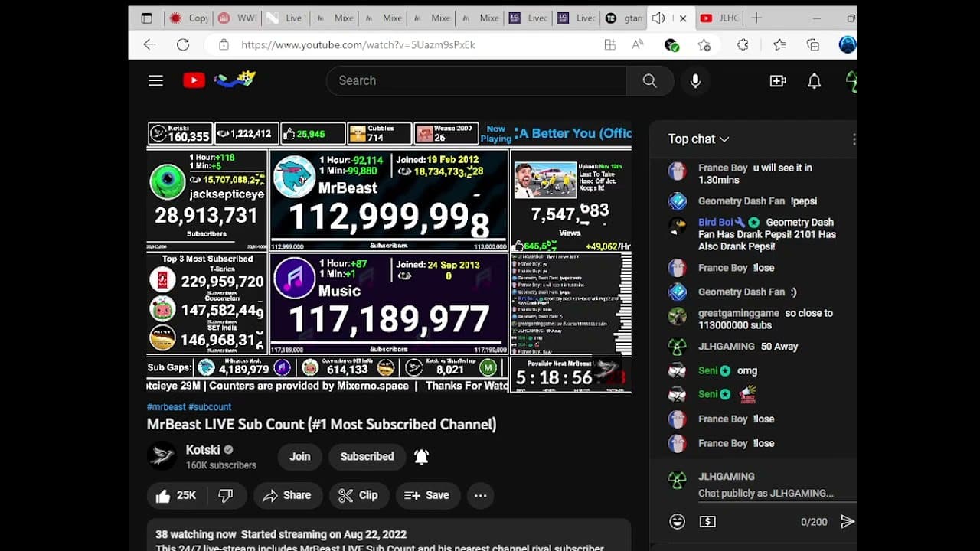Click the Join membership button

click(x=300, y=456)
